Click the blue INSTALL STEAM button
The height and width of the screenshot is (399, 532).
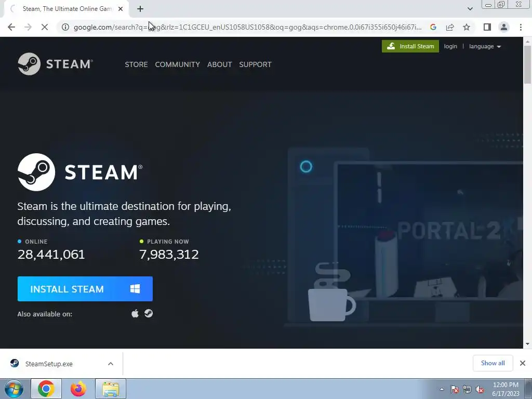click(x=85, y=289)
